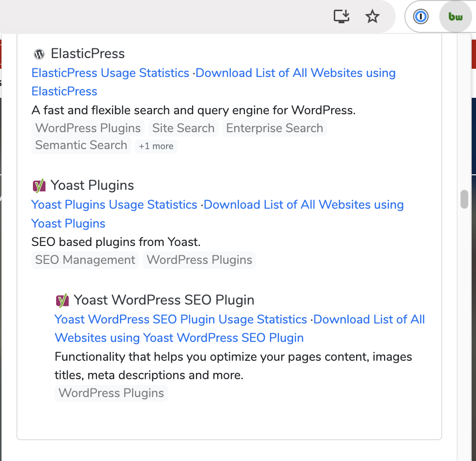
Task: Select the Site Search tag
Action: pos(183,128)
